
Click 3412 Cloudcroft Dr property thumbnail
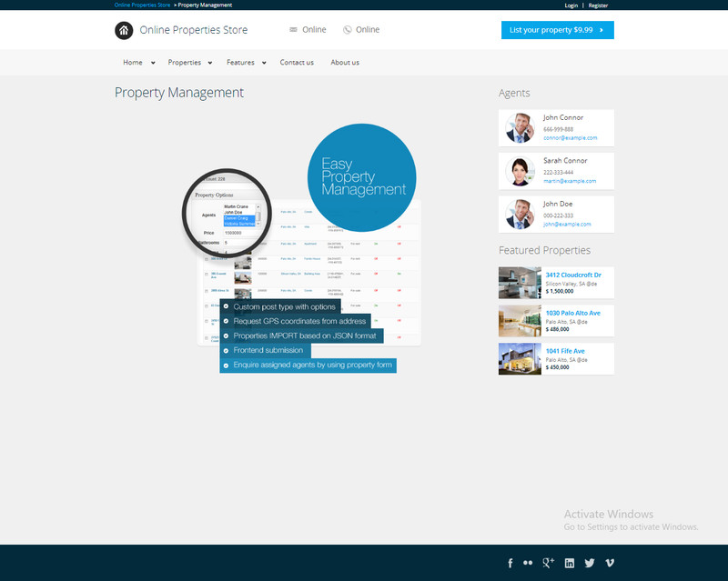click(520, 283)
